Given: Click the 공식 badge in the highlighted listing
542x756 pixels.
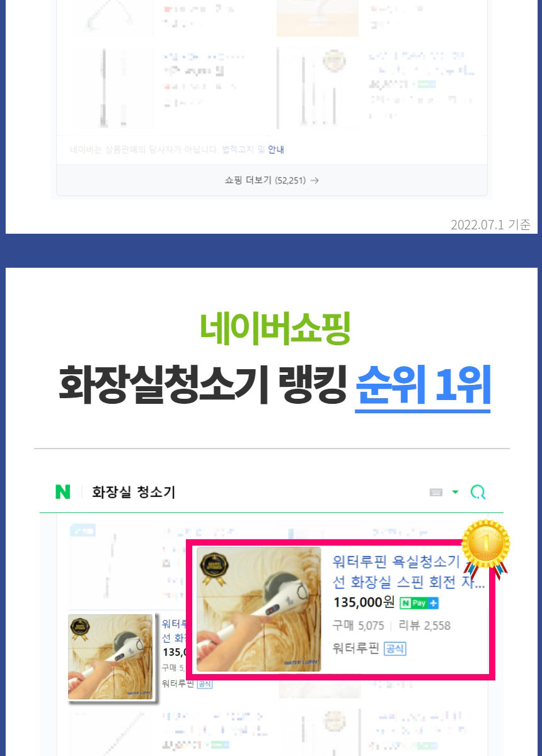Looking at the screenshot, I should [x=395, y=648].
